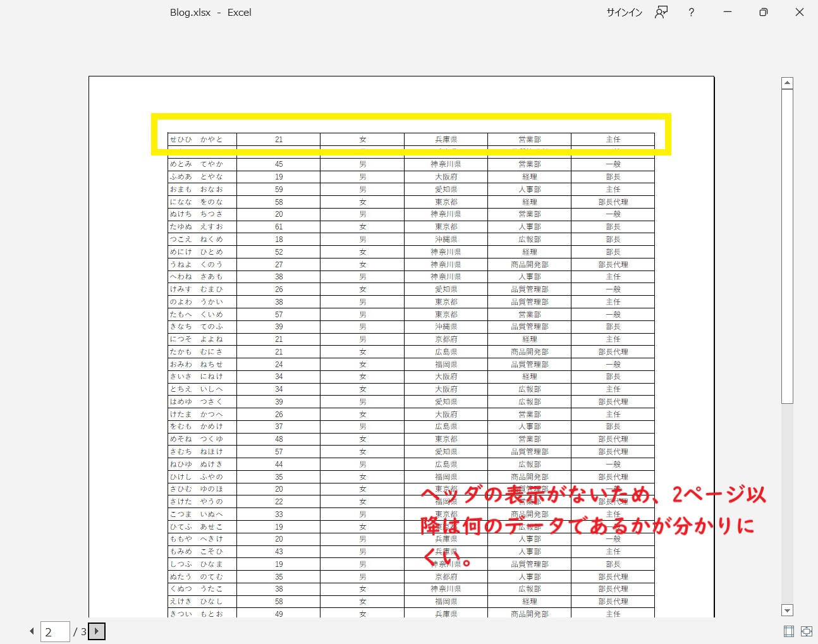The height and width of the screenshot is (644, 818).
Task: Click the name cell うねよ くのう
Action: pos(202,264)
